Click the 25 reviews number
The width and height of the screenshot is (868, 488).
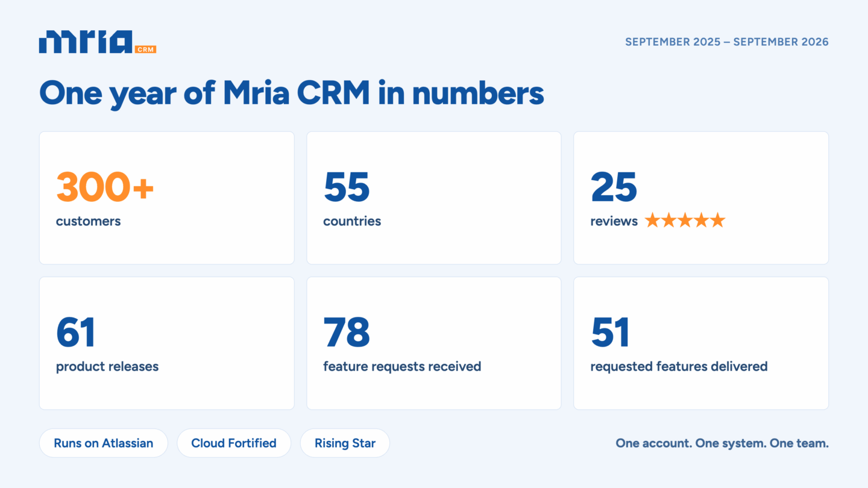pos(614,187)
